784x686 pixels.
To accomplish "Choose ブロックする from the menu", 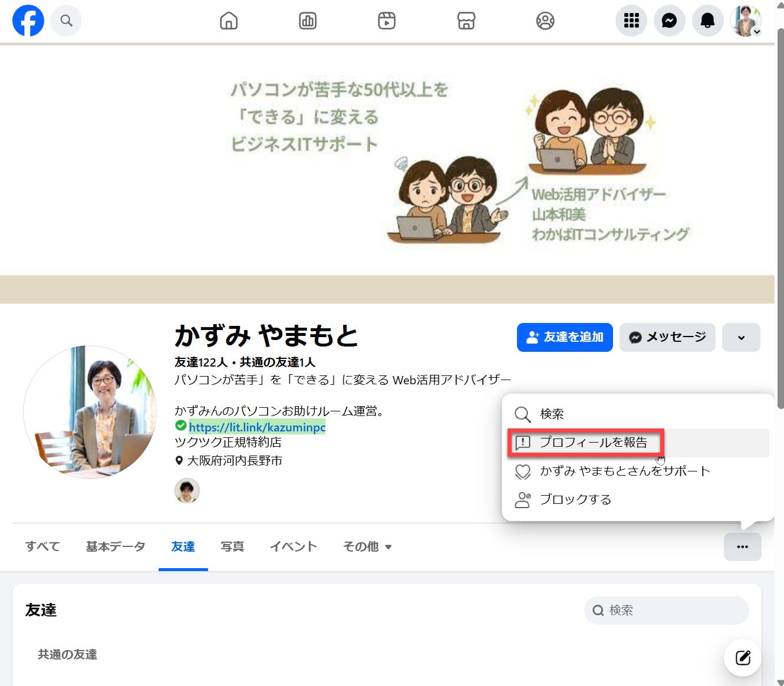I will 575,500.
